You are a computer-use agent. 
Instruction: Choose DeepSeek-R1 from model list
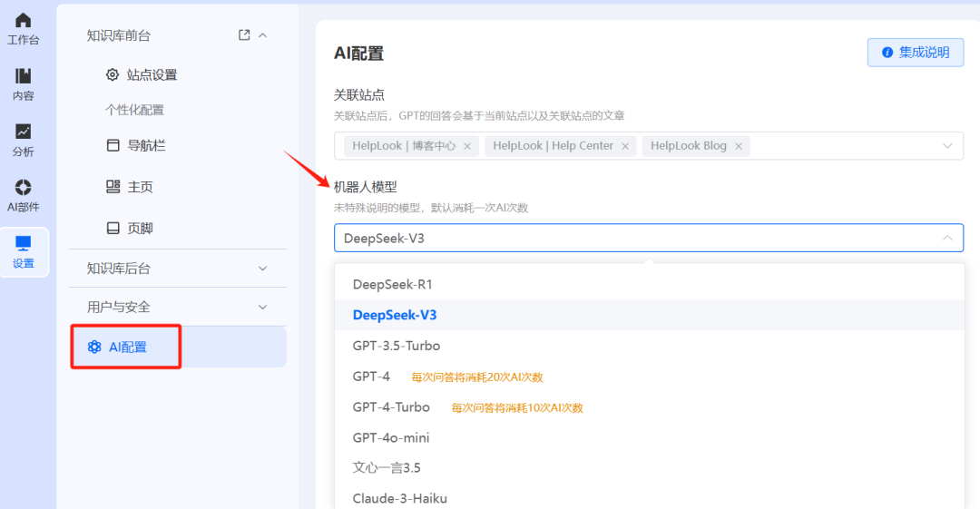650,285
